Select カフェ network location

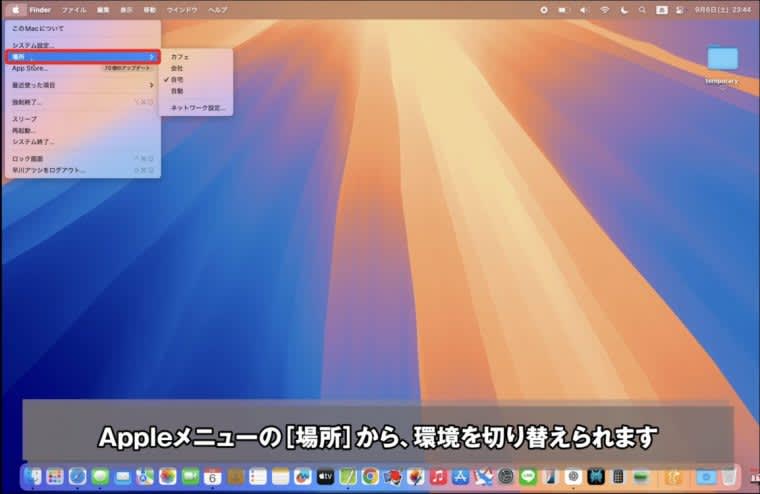180,57
